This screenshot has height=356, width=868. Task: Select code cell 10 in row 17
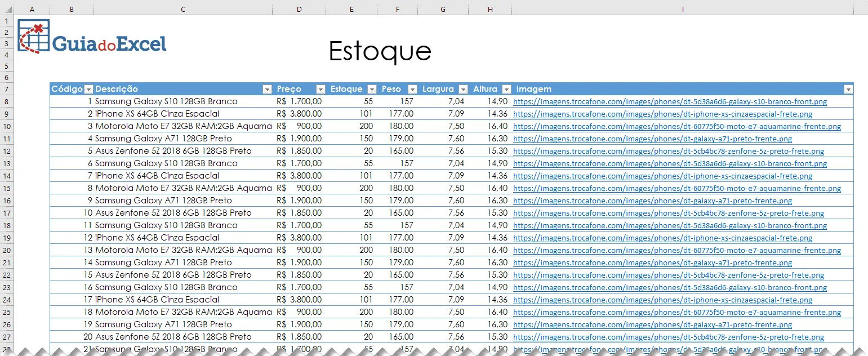72,213
